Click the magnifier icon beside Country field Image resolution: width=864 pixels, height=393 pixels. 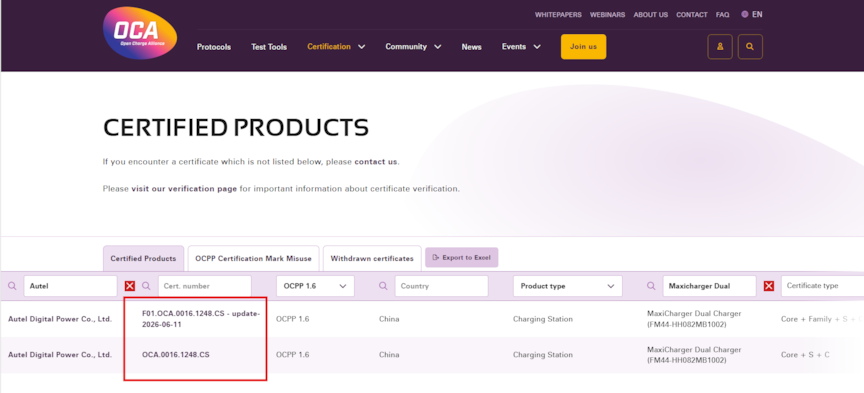click(x=384, y=286)
